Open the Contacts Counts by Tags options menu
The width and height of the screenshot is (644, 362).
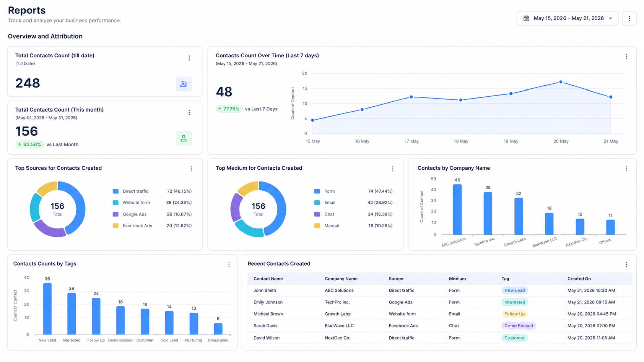pyautogui.click(x=229, y=265)
